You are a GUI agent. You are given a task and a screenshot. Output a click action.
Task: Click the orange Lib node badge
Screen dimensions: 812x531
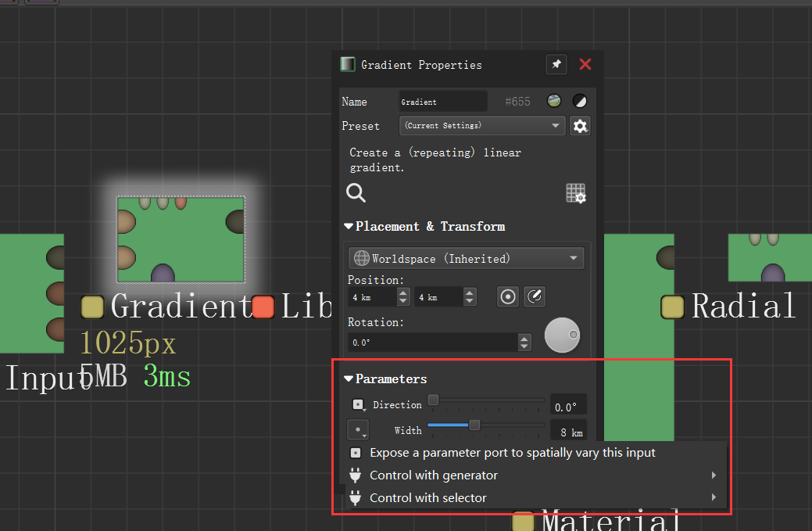[x=263, y=307]
